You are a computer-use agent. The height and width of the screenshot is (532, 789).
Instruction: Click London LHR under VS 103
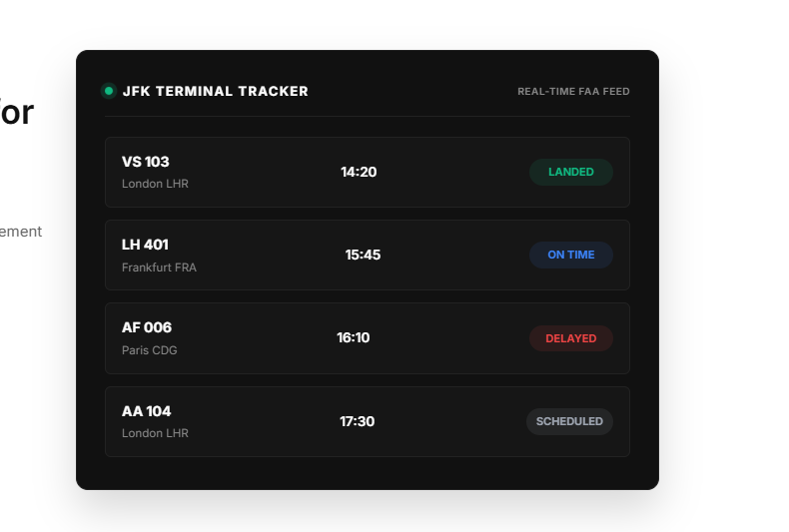[155, 184]
